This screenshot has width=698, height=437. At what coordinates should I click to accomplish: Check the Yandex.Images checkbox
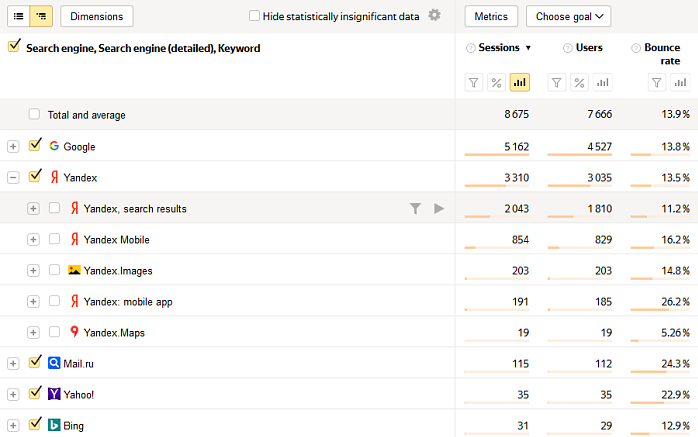[x=54, y=270]
